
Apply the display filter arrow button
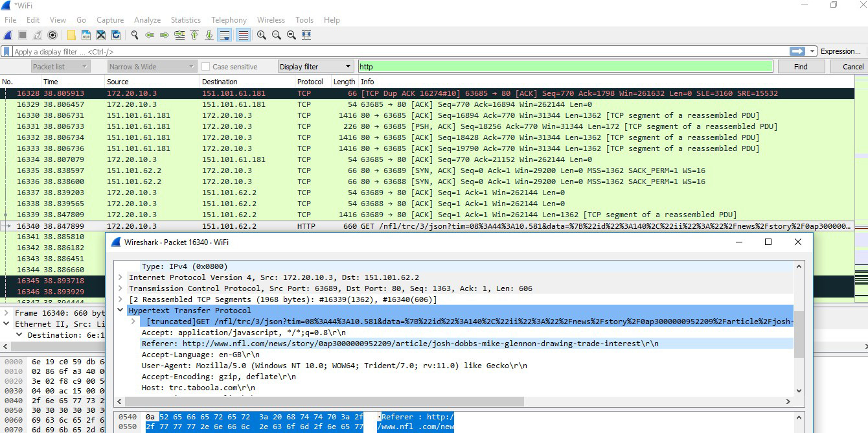(797, 51)
